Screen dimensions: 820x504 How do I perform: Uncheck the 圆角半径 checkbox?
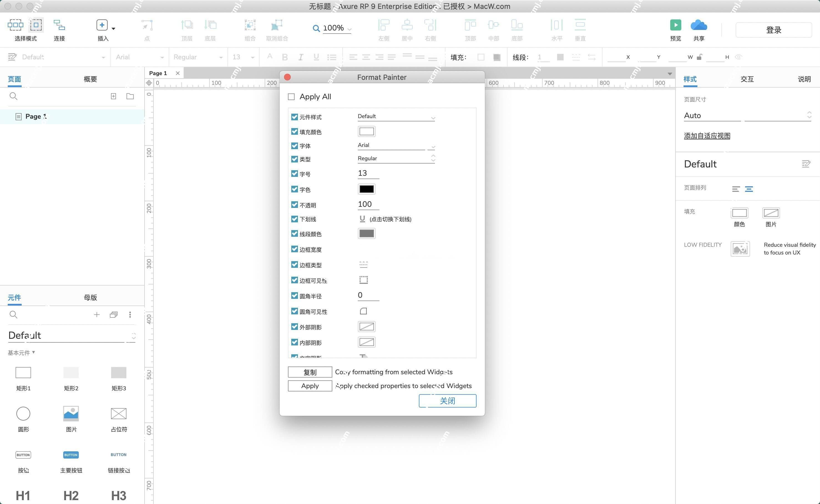click(x=294, y=296)
